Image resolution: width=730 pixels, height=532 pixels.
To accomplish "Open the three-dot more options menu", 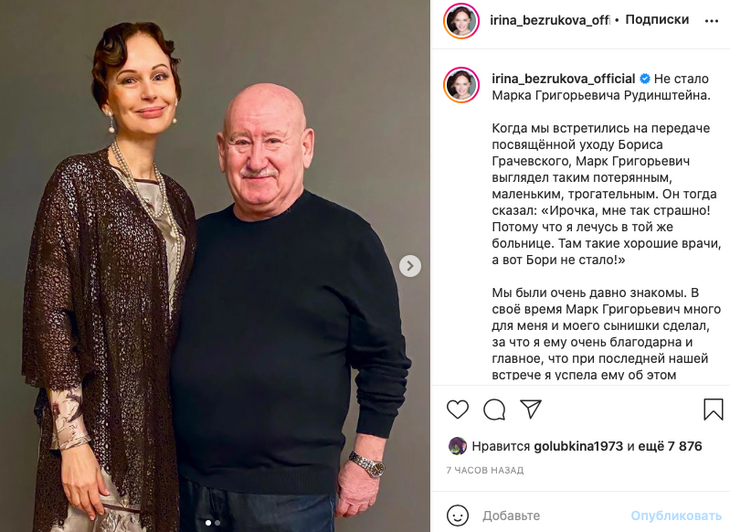I will pyautogui.click(x=711, y=20).
